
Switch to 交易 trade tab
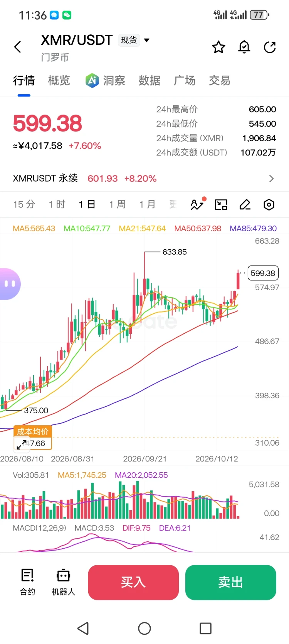(x=220, y=80)
